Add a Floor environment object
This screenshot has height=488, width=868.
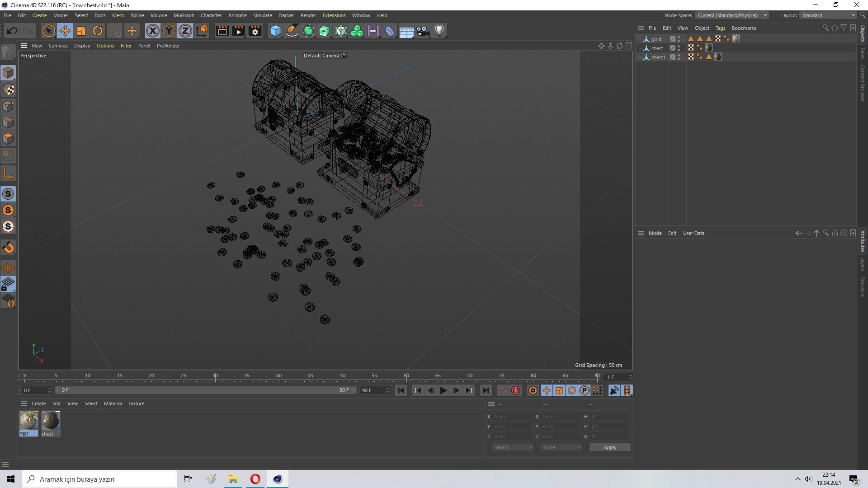coord(406,31)
